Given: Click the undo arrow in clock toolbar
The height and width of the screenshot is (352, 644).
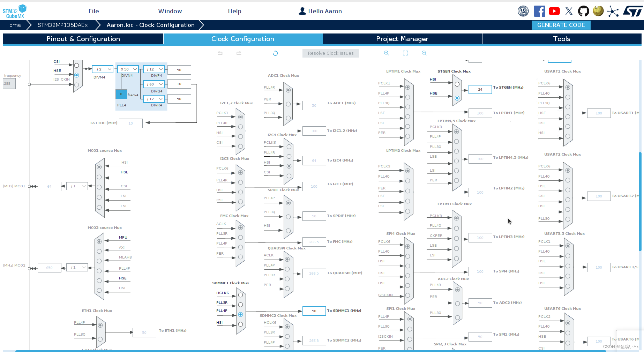Looking at the screenshot, I should pos(220,53).
